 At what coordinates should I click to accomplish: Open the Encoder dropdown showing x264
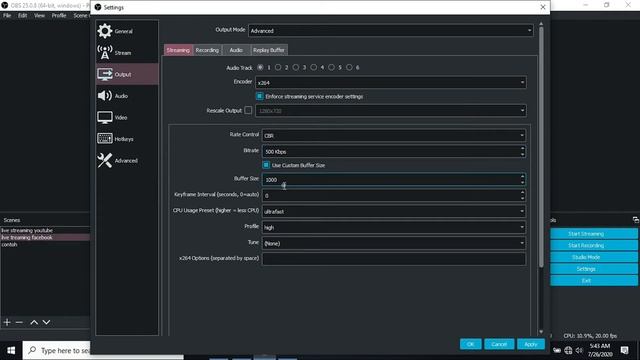pyautogui.click(x=391, y=82)
